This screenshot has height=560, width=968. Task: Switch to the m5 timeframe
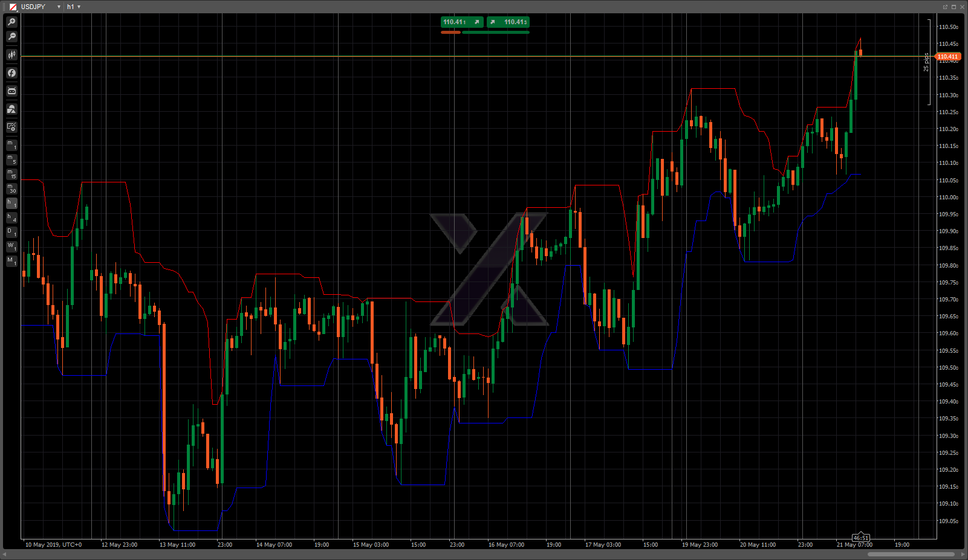click(x=11, y=159)
